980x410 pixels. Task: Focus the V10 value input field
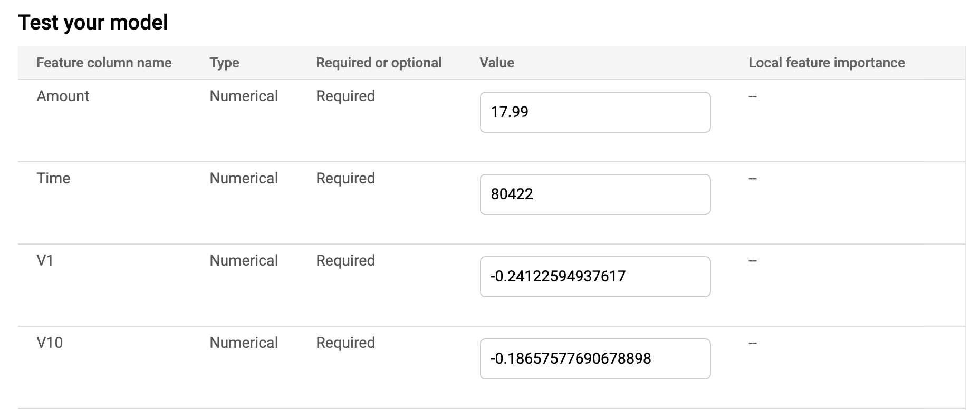595,359
